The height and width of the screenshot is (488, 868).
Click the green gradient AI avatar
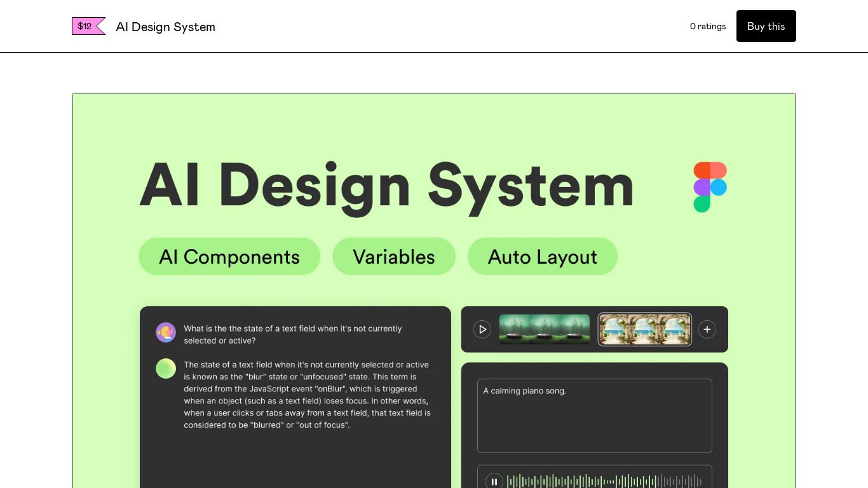[166, 369]
